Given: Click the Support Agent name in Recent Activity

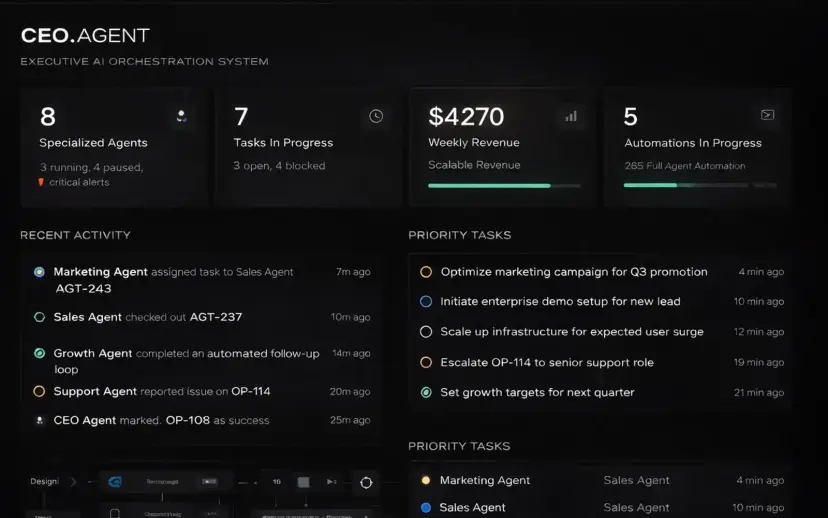Looking at the screenshot, I should pos(95,391).
